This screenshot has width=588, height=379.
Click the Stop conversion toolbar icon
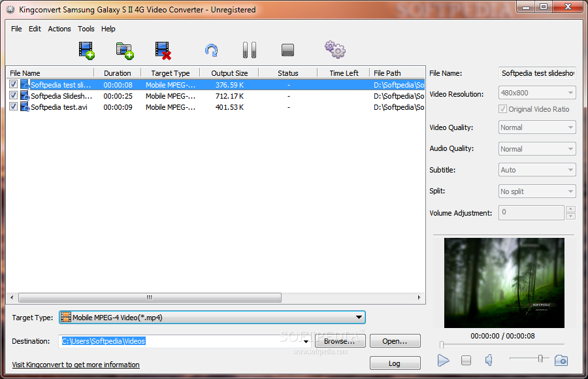pyautogui.click(x=287, y=50)
